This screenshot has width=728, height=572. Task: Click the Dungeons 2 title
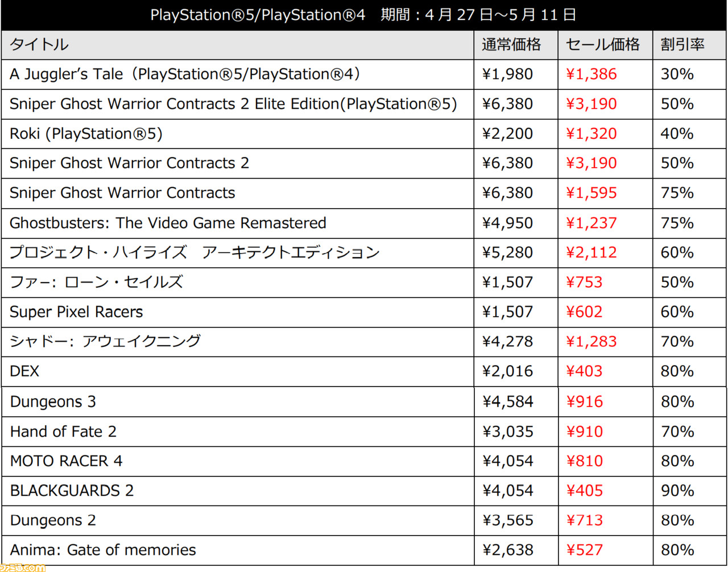[x=53, y=520]
